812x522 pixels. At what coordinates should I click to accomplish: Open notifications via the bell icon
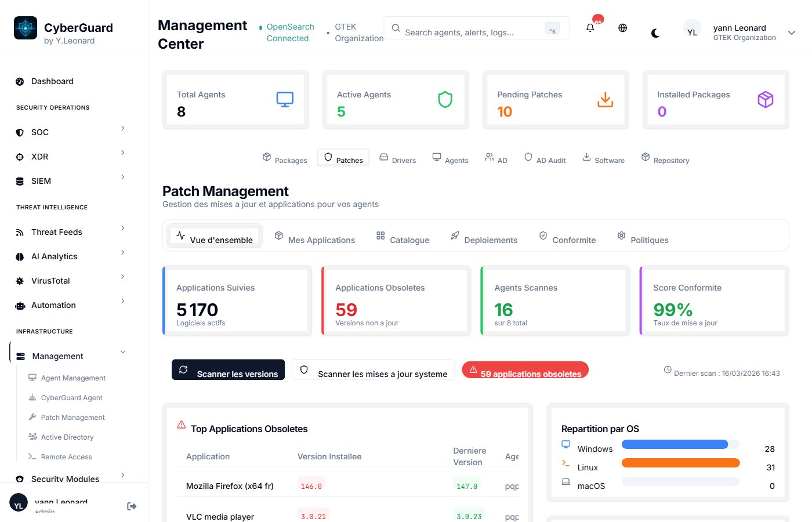pos(590,27)
